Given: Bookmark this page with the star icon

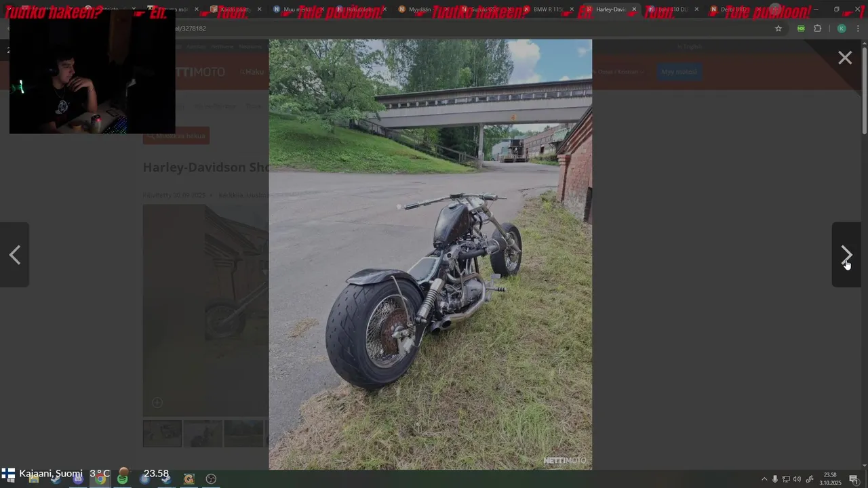Looking at the screenshot, I should 778,28.
